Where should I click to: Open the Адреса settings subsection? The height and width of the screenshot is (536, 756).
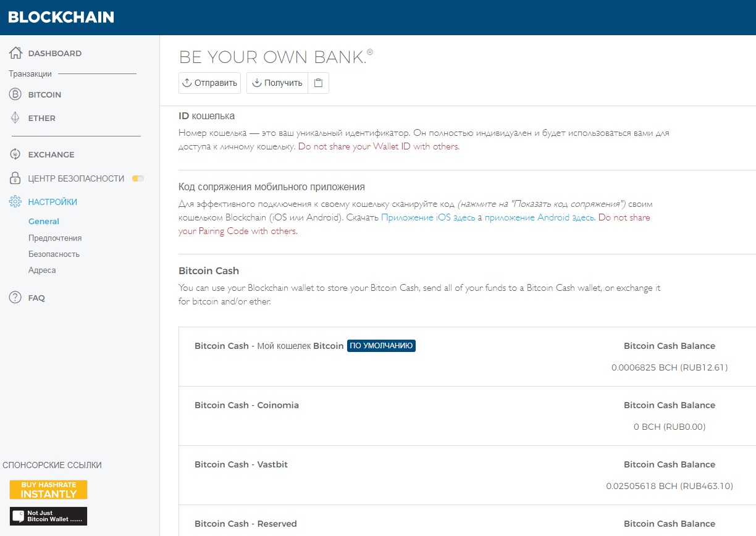(42, 270)
